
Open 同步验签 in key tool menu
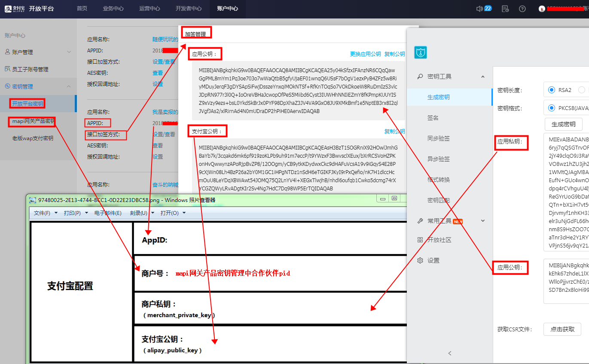(439, 138)
